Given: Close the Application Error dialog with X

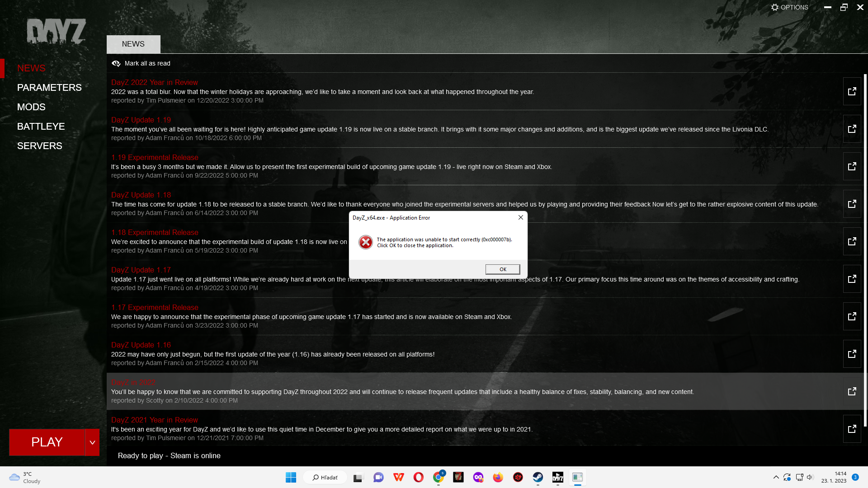Looking at the screenshot, I should click(521, 217).
